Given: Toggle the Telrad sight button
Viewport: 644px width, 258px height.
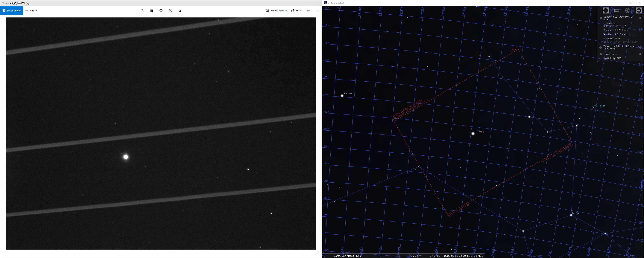Looking at the screenshot, I should tap(628, 10).
